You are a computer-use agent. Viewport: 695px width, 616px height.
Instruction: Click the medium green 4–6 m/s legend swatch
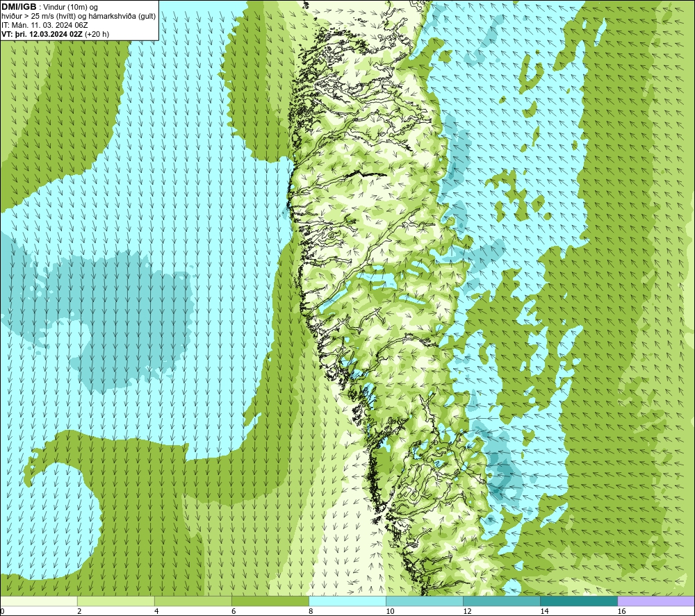[193, 601]
